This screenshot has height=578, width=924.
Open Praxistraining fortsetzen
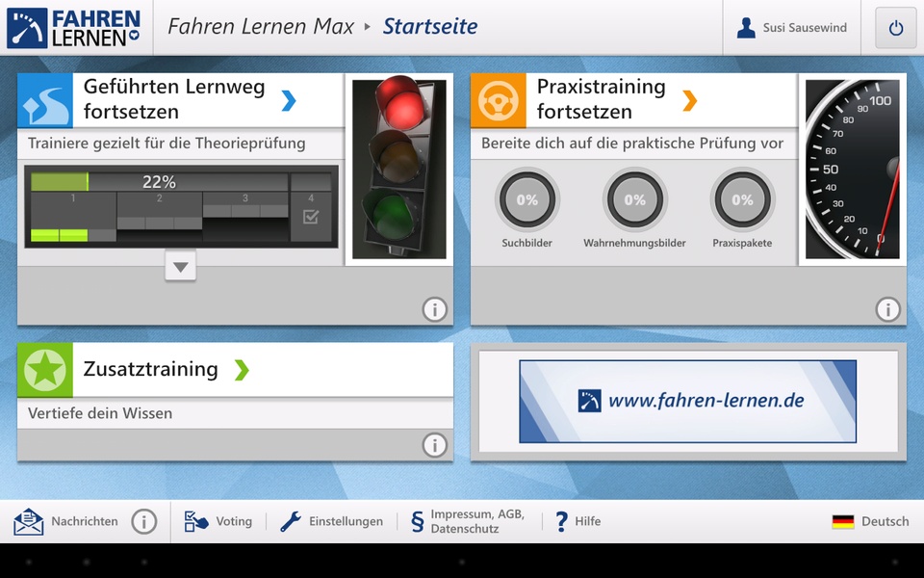tap(601, 99)
